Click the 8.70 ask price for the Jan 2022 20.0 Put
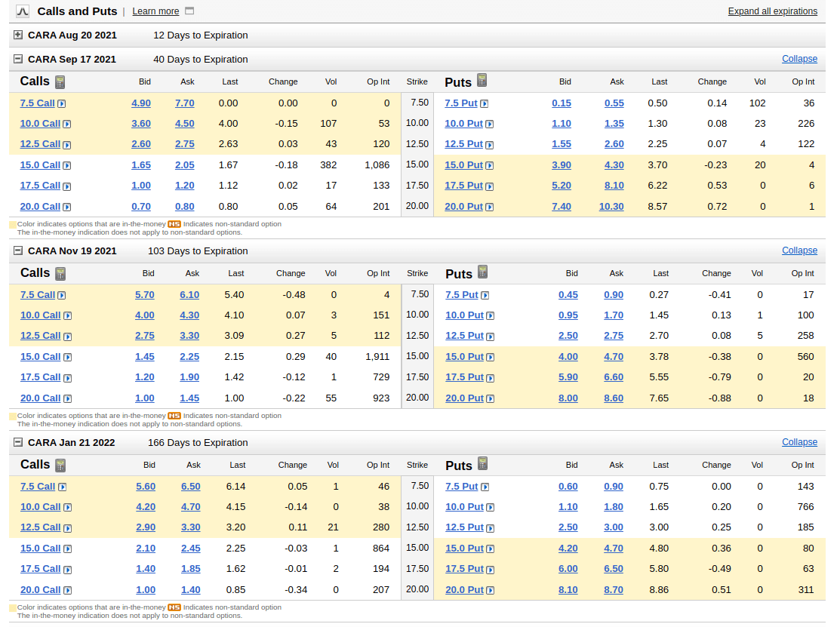 point(614,590)
